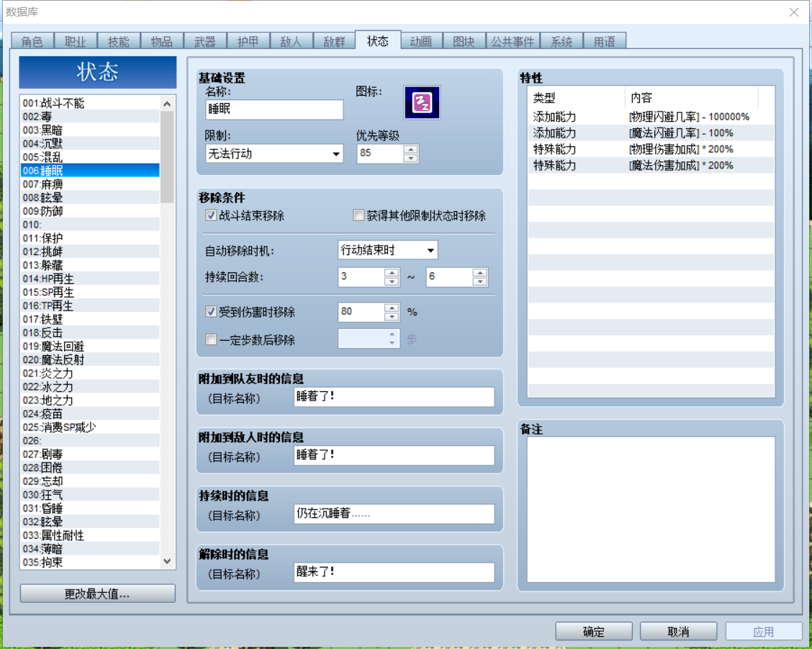Select state 035:拘束
Image resolution: width=812 pixels, height=649 pixels.
90,562
